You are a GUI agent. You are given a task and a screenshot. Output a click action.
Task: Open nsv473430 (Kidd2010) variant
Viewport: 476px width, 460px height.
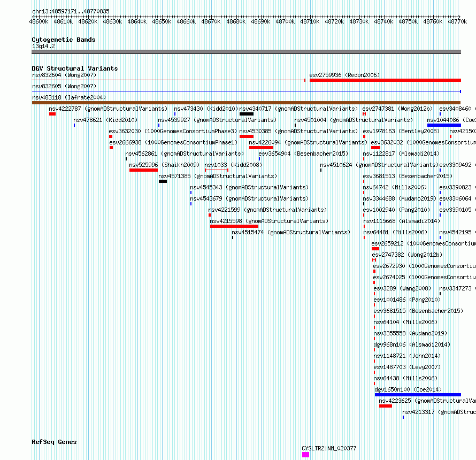click(x=206, y=109)
